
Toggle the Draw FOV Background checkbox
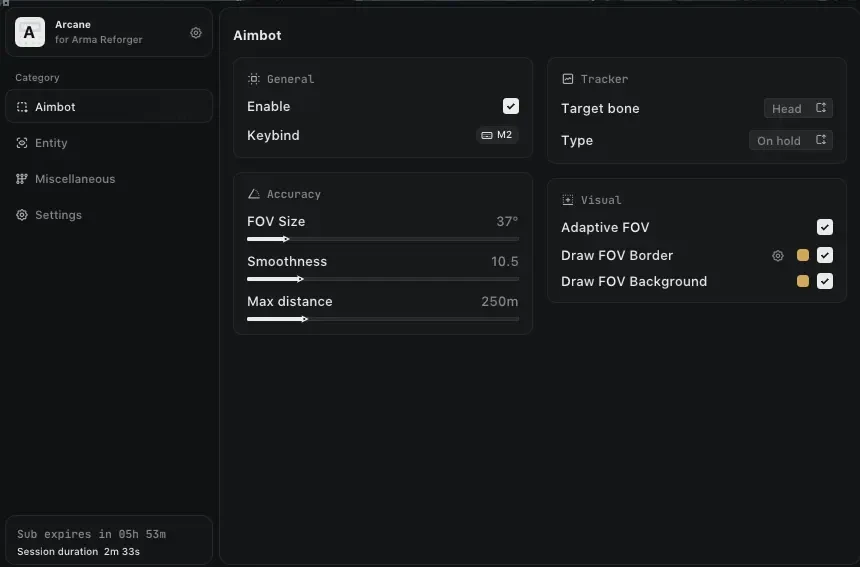[x=824, y=281]
